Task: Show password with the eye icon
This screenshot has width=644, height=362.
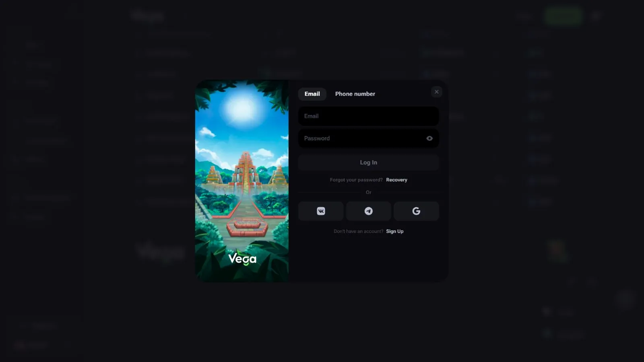Action: coord(429,138)
